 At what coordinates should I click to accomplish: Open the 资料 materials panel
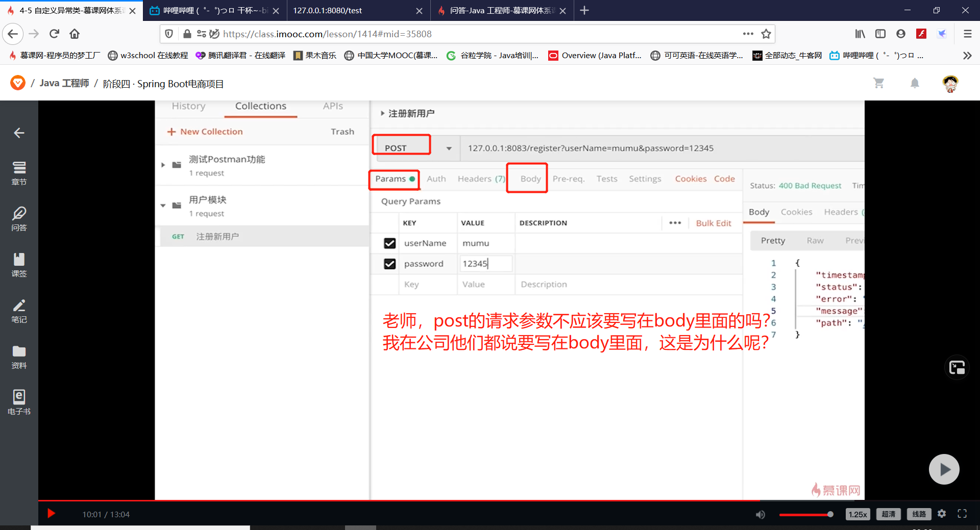pos(19,357)
